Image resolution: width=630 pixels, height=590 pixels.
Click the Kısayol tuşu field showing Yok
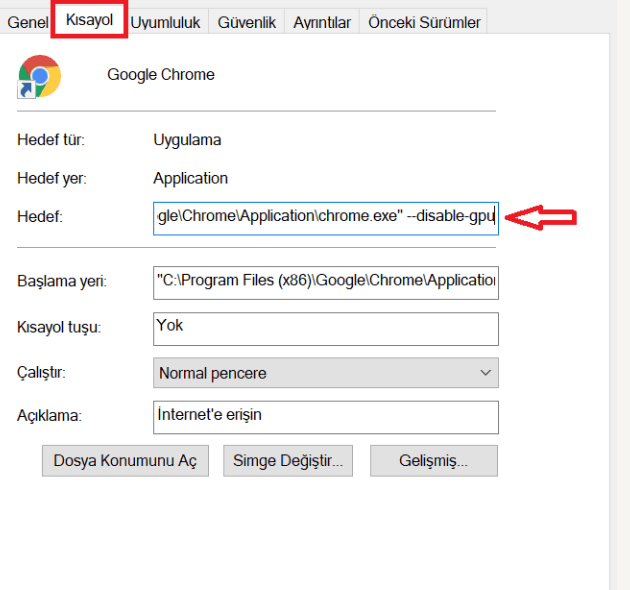[x=325, y=329]
